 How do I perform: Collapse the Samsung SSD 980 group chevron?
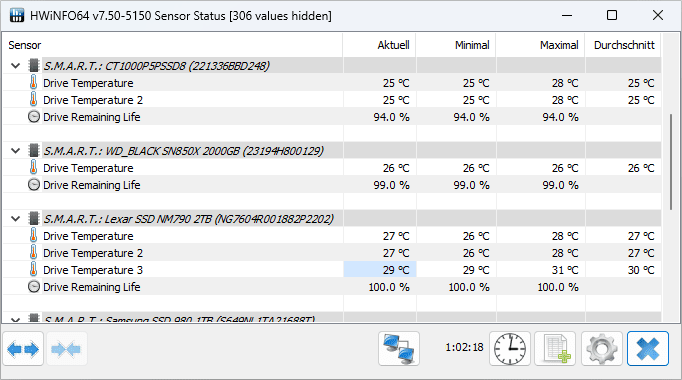16,320
